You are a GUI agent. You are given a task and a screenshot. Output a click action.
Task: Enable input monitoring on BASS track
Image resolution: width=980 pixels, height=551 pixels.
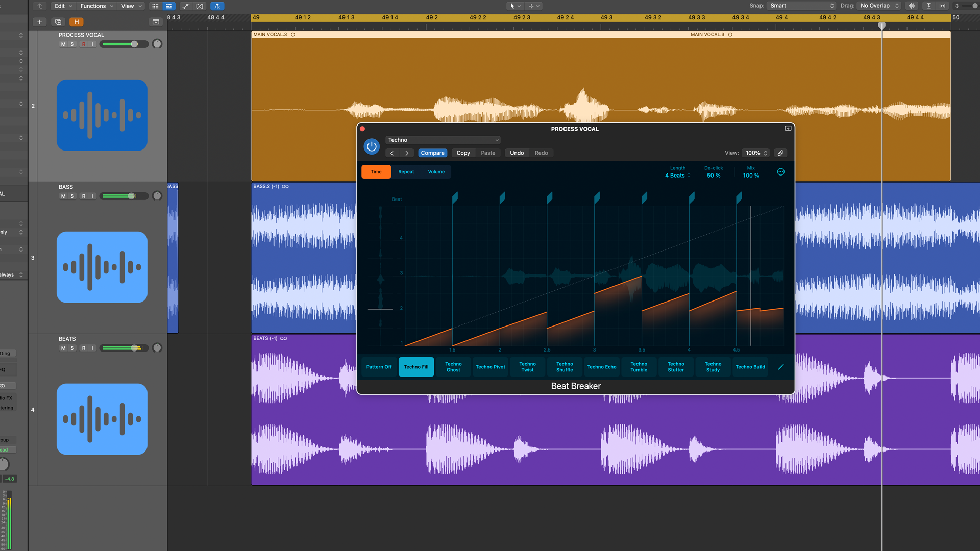click(x=92, y=196)
